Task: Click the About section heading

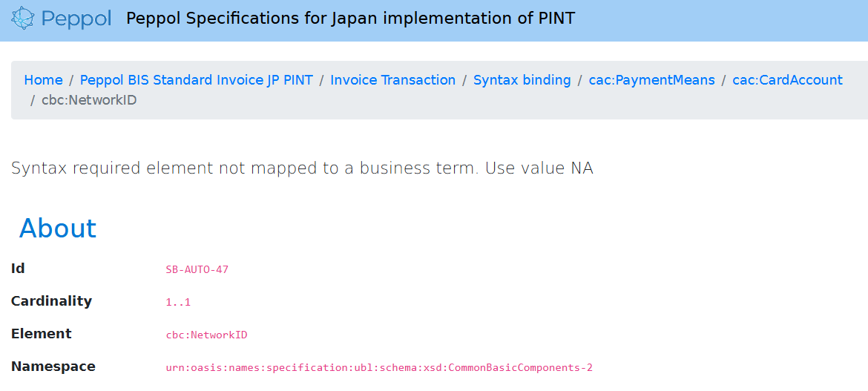Action: [x=58, y=229]
